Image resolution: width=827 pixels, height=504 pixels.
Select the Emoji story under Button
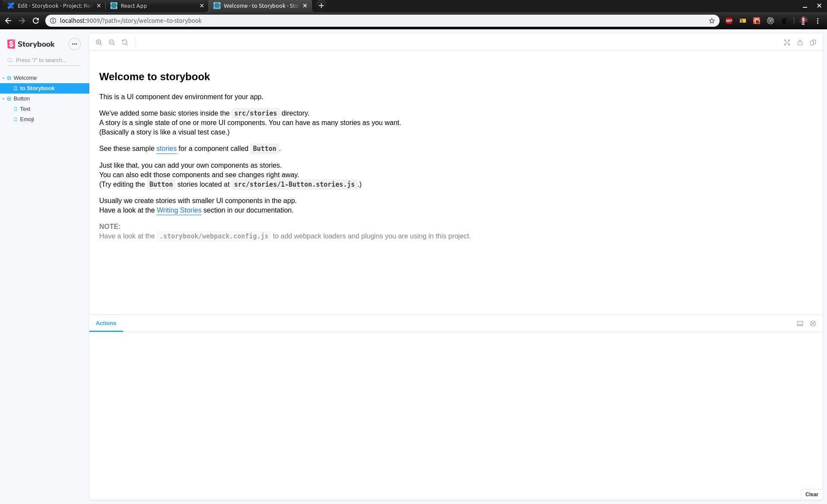point(27,119)
